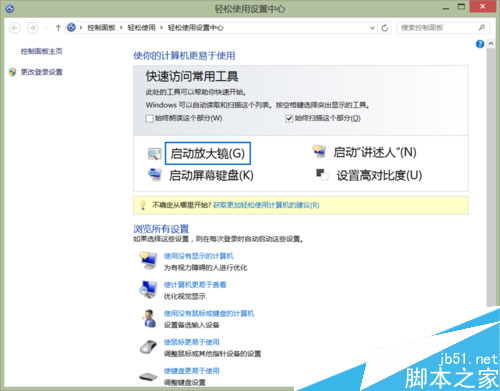Start Magnifier via 启动放大镜(G)

208,153
